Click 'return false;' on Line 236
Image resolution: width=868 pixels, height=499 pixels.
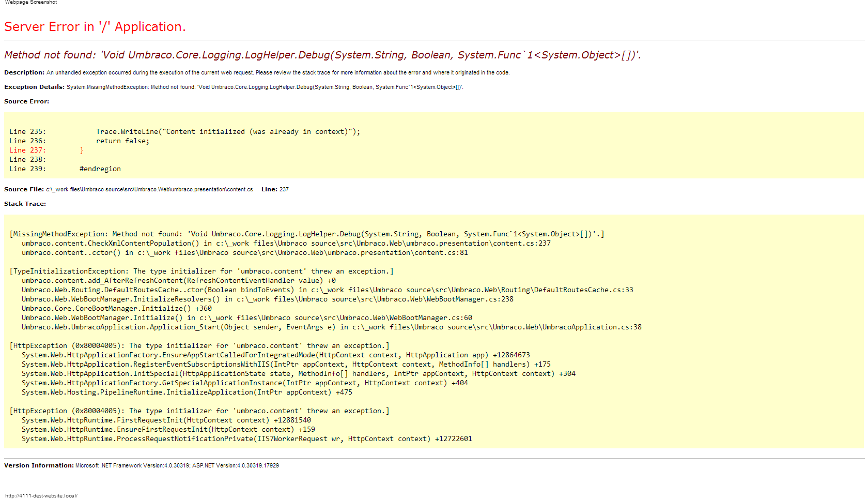tap(122, 141)
